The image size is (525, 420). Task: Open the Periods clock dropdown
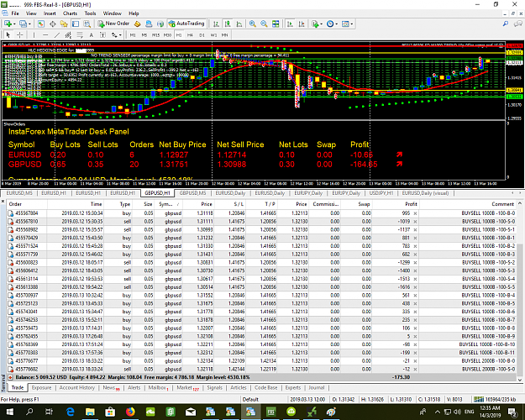click(x=332, y=24)
